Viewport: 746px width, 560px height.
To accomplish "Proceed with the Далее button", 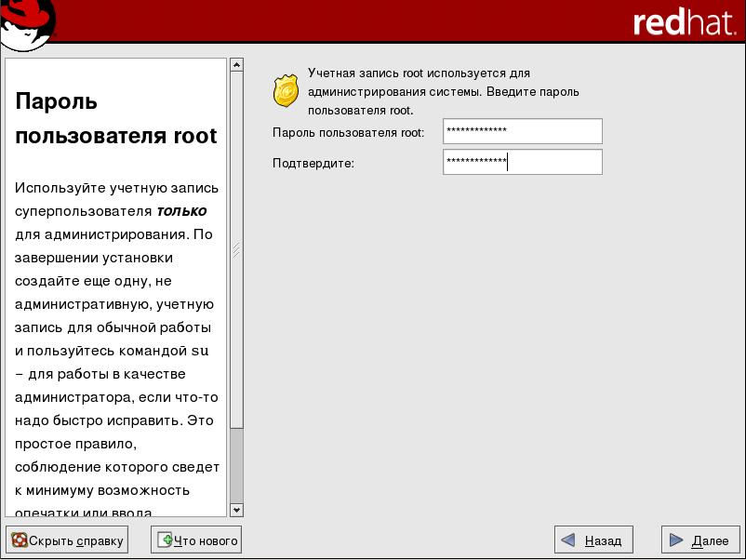I will pyautogui.click(x=700, y=540).
